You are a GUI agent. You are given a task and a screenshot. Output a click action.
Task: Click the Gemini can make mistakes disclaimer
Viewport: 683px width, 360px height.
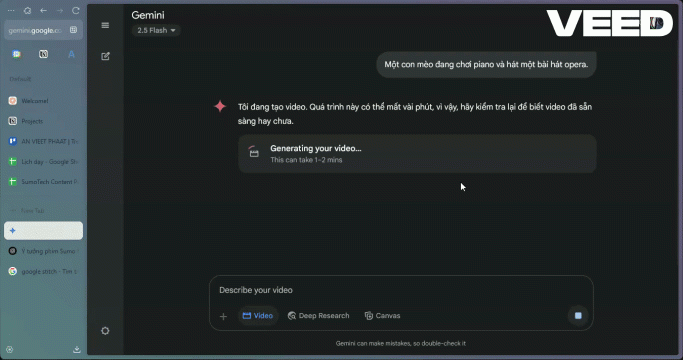[401, 343]
